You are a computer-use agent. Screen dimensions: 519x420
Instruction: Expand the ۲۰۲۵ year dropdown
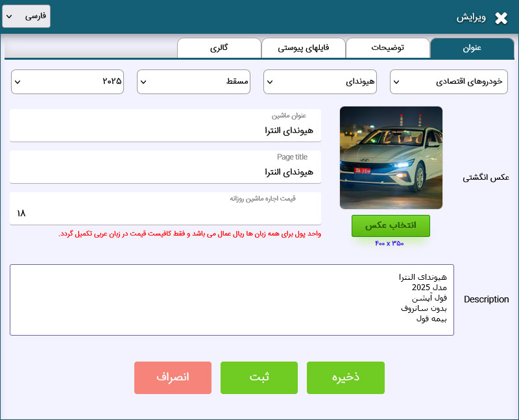(67, 82)
